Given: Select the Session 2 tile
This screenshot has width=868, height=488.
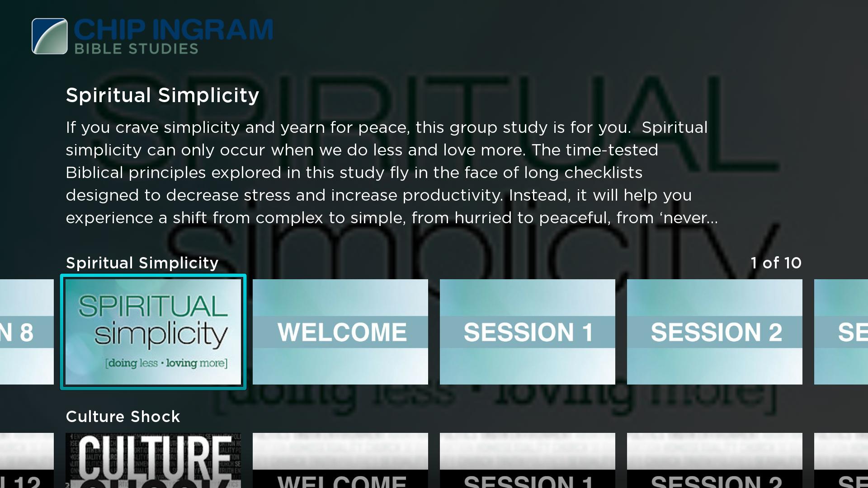Looking at the screenshot, I should [x=714, y=331].
